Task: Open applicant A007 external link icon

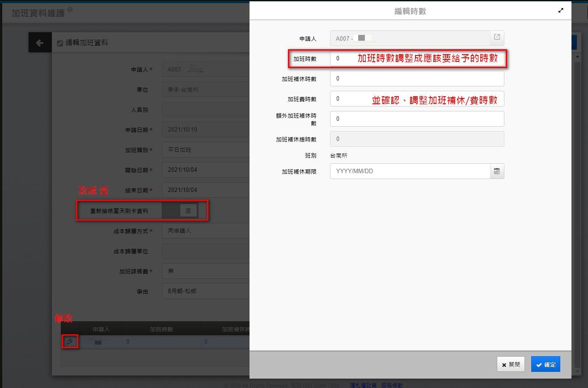Action: click(497, 38)
